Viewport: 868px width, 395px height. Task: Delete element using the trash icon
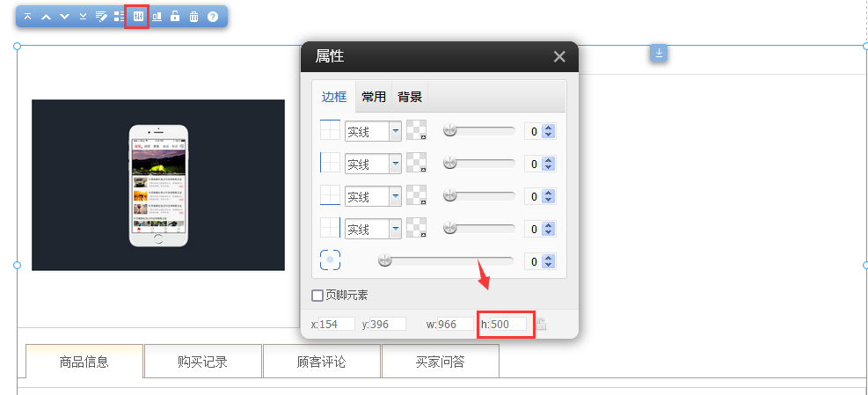pos(193,17)
